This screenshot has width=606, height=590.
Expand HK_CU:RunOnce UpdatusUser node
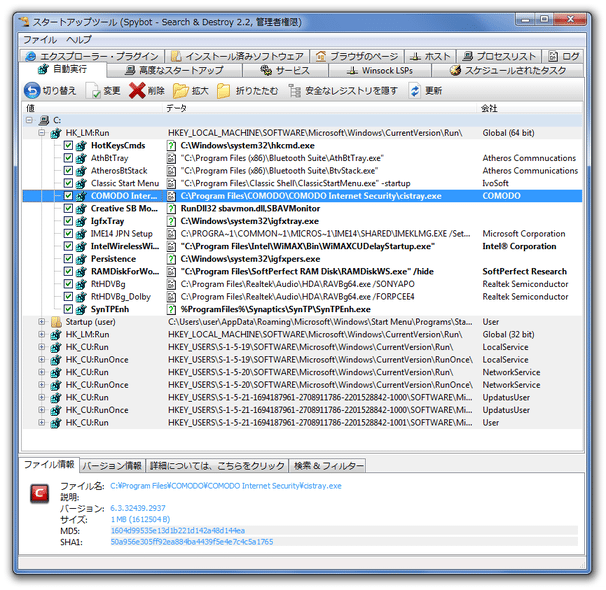[x=41, y=410]
